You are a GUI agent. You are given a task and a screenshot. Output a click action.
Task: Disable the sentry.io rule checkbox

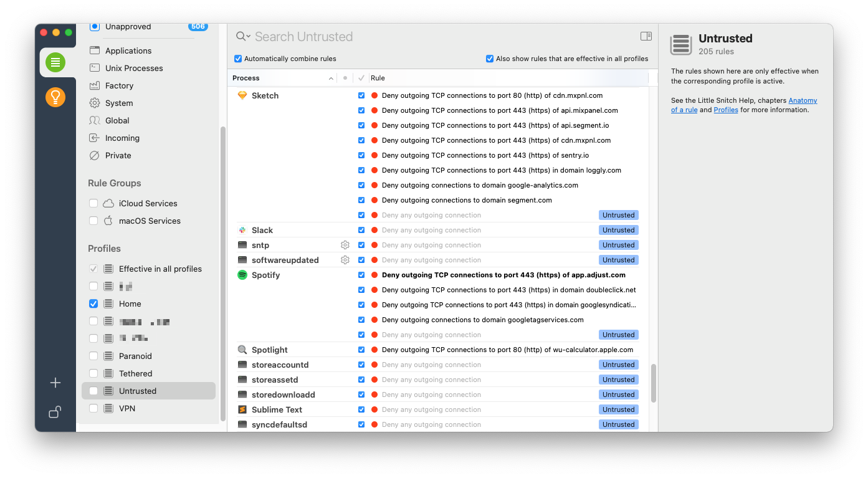coord(361,155)
